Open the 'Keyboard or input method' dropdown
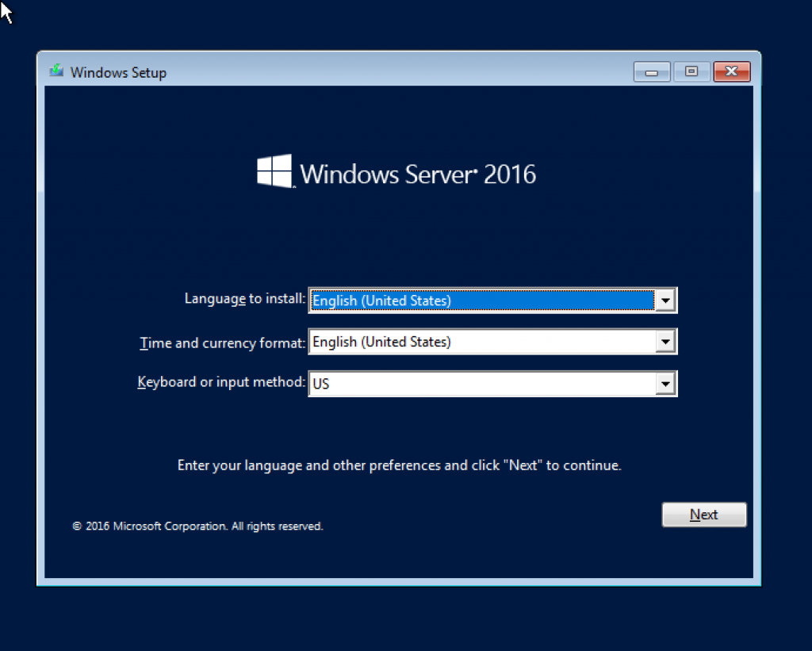Viewport: 812px width, 651px height. point(665,383)
